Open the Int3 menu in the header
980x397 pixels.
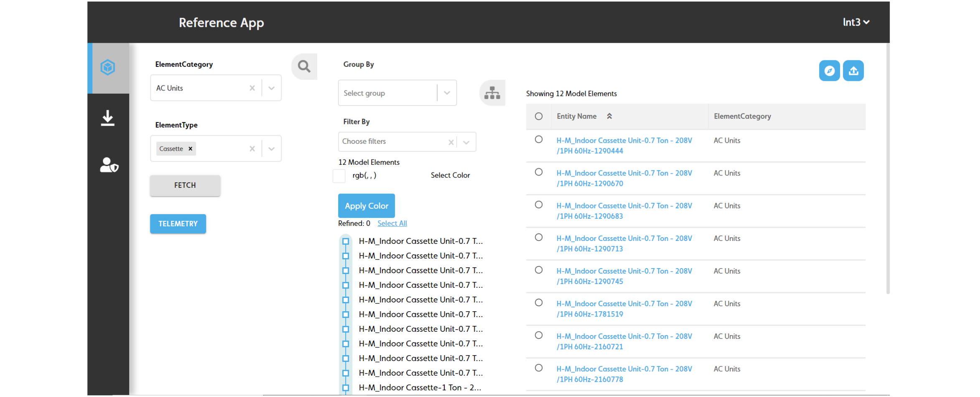coord(855,22)
